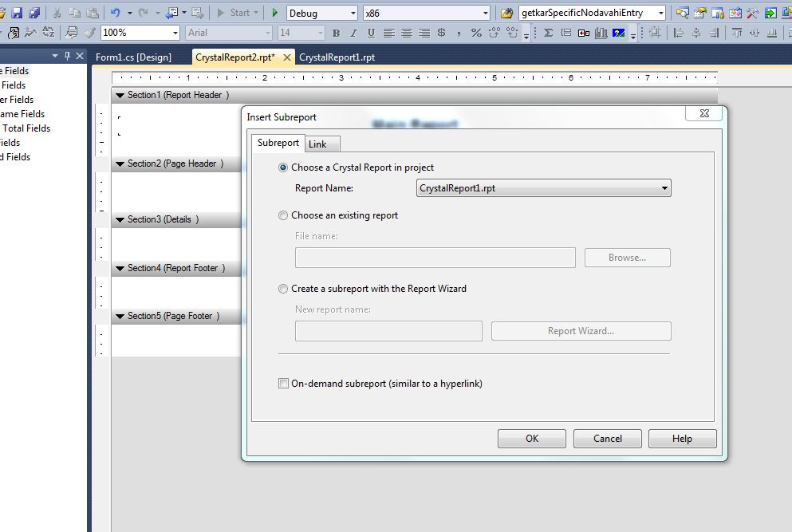This screenshot has height=532, width=792.
Task: Click the Copy icon in the toolbar
Action: click(74, 13)
